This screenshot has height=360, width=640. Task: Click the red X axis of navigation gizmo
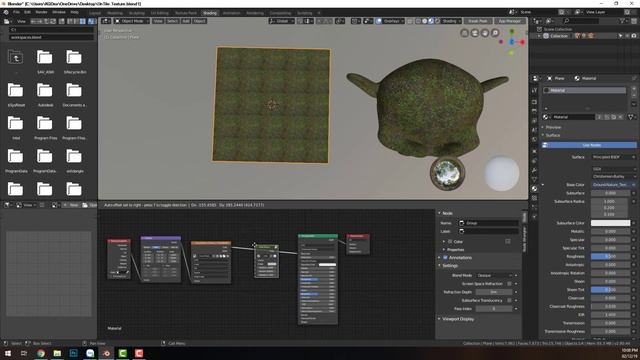pos(522,42)
